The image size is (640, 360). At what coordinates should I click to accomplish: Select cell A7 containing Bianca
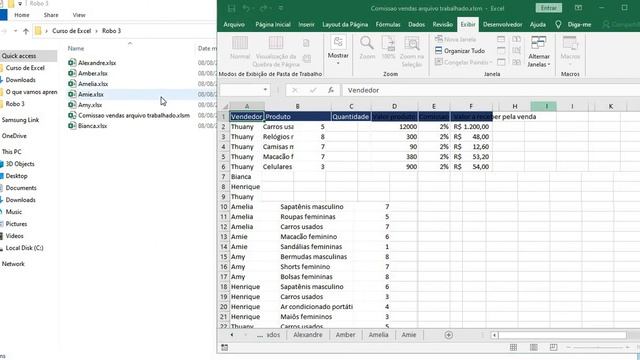(245, 177)
